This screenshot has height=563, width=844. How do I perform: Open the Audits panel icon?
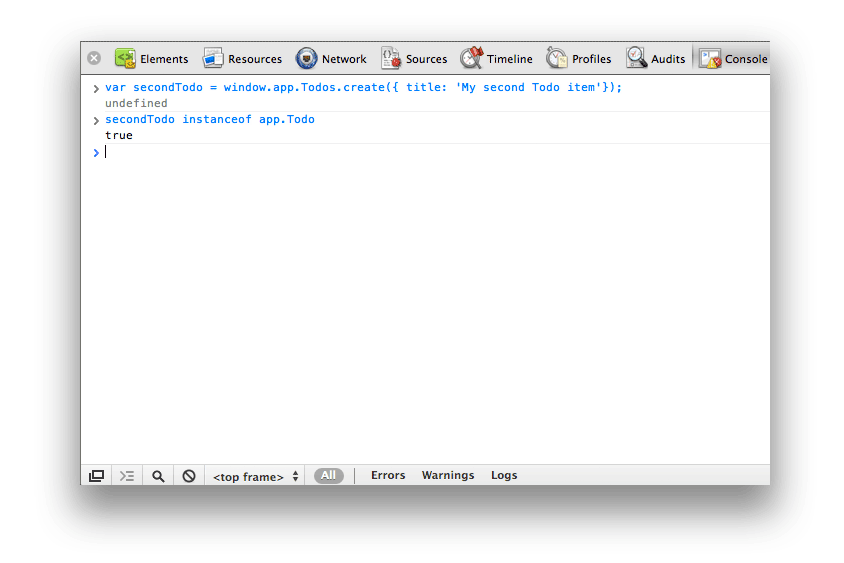click(x=636, y=58)
